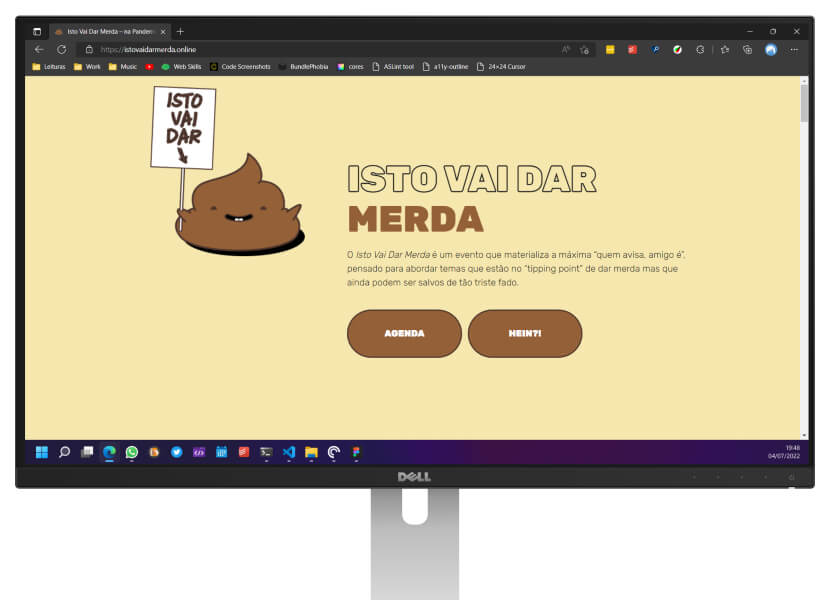The image size is (830, 600).
Task: Click the AGENDA button
Action: [x=404, y=333]
